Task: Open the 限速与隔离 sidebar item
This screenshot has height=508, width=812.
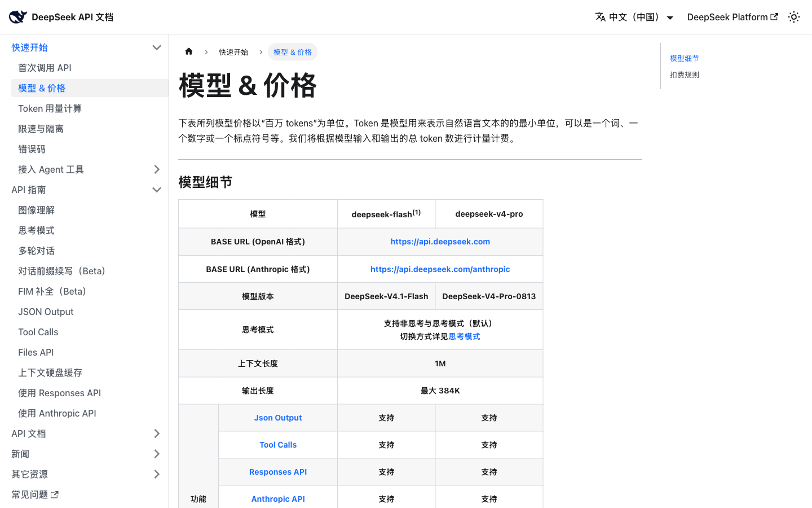Action: [90, 129]
